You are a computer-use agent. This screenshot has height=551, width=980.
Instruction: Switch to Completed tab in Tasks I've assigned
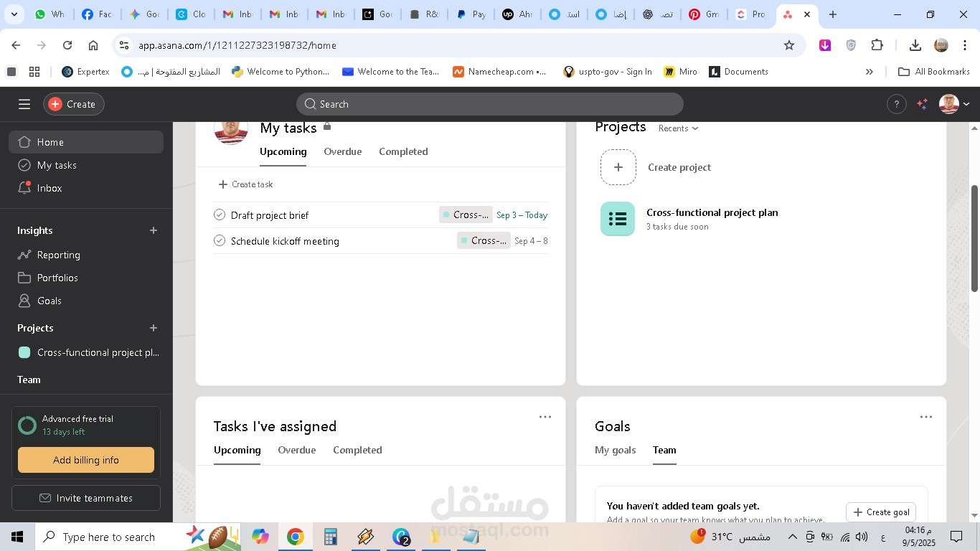click(357, 450)
